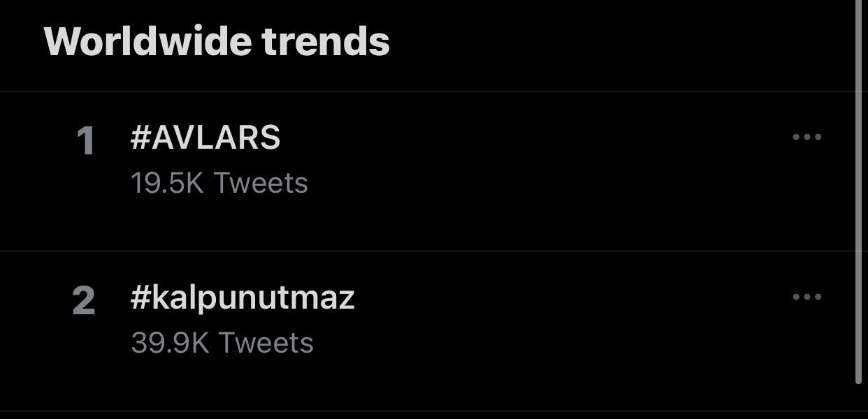The width and height of the screenshot is (868, 419).
Task: Click the "19.5K" figure for the first trend
Action: pos(167,183)
